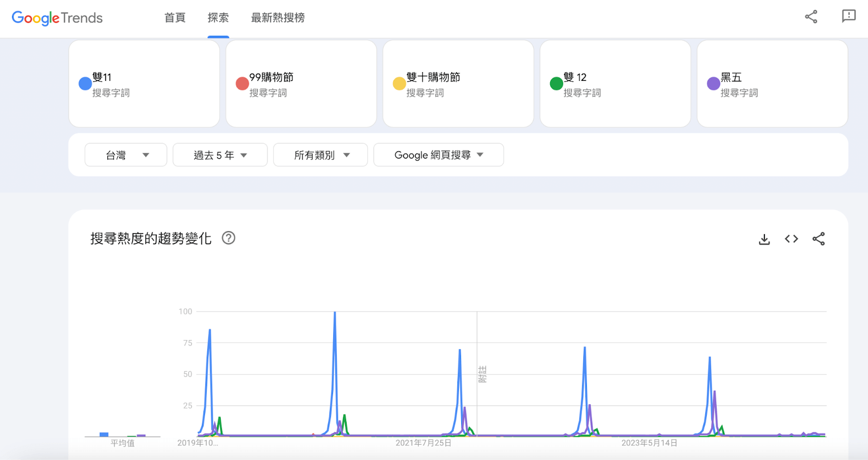Open the 所有類別 category dropdown
868x460 pixels.
tap(321, 155)
